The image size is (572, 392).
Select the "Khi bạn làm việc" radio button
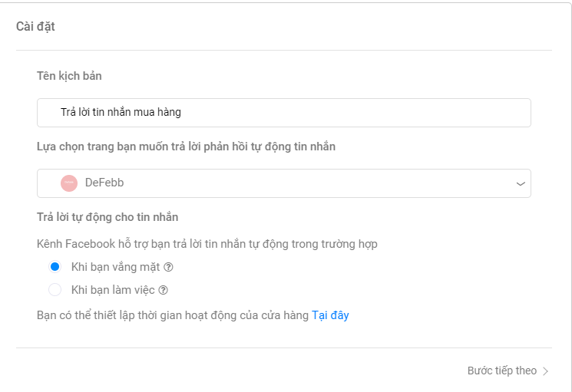[55, 290]
